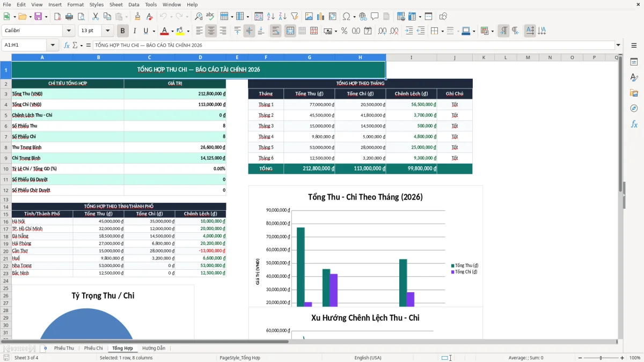Image resolution: width=644 pixels, height=362 pixels.
Task: Click the formula input line text
Action: click(353, 45)
